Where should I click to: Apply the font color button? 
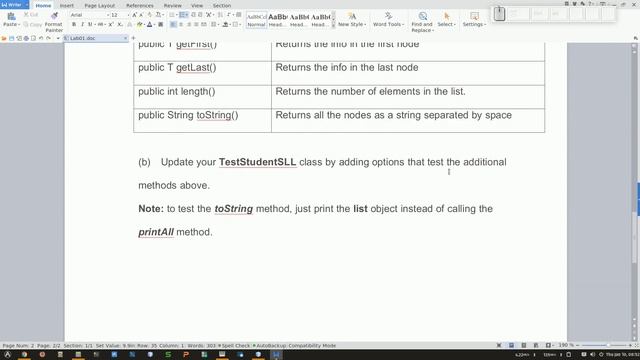(150, 24)
